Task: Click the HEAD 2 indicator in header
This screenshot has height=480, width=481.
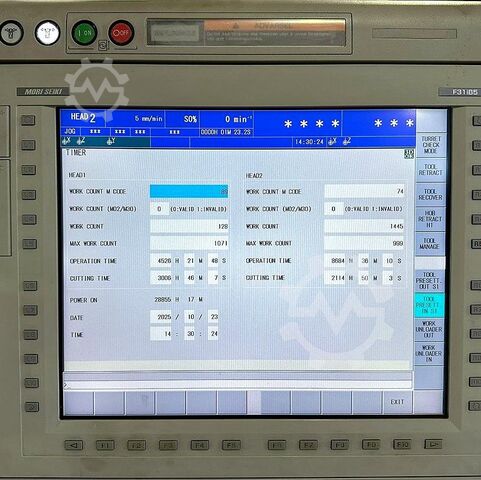Action: coord(83,117)
